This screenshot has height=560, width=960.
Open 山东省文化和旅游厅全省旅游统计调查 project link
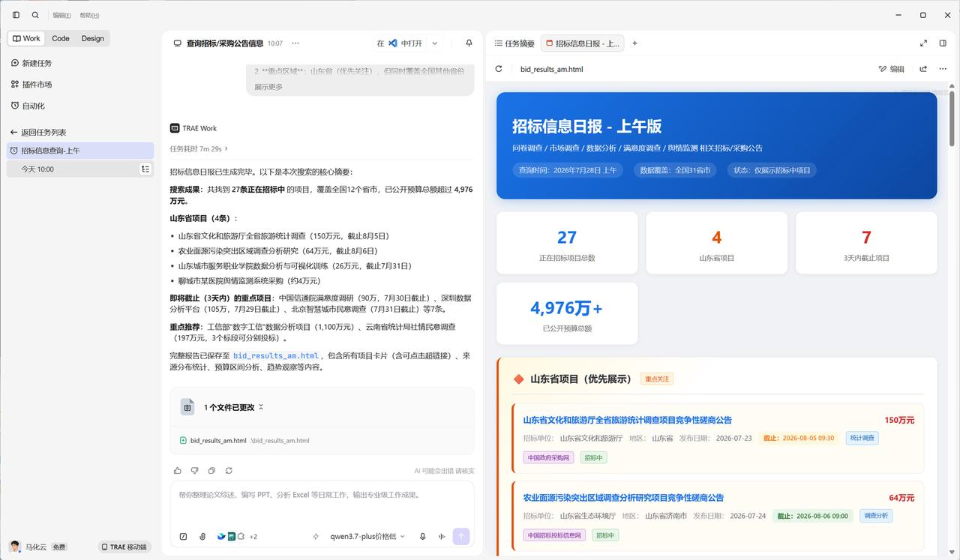tap(627, 420)
